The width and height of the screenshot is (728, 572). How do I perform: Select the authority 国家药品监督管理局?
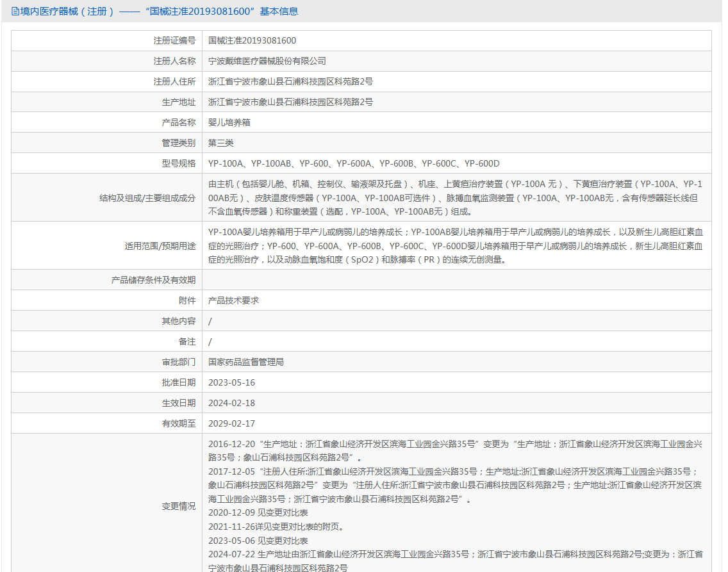246,362
